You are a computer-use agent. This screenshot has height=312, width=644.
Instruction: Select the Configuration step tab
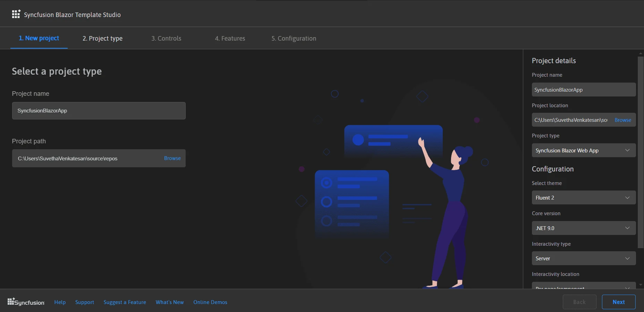tap(294, 38)
